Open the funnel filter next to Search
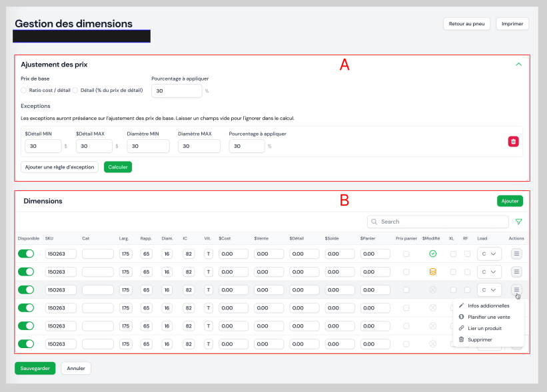Screen dimensions: 547x392 (519, 222)
